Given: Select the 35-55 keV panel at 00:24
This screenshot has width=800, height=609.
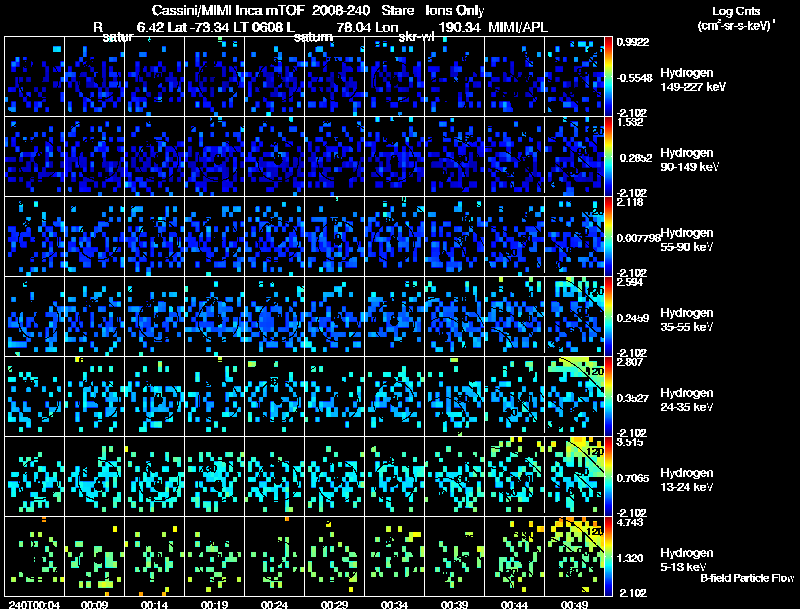Looking at the screenshot, I should click(274, 316).
